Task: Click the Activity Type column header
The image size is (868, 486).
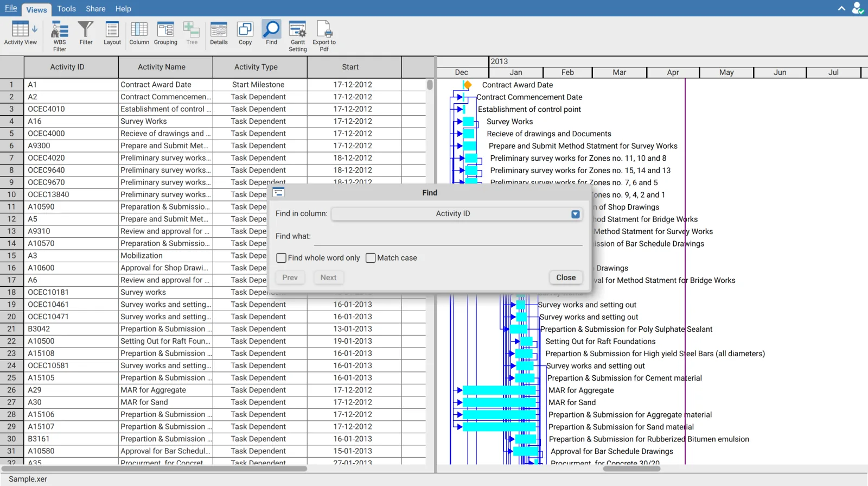Action: pyautogui.click(x=260, y=67)
